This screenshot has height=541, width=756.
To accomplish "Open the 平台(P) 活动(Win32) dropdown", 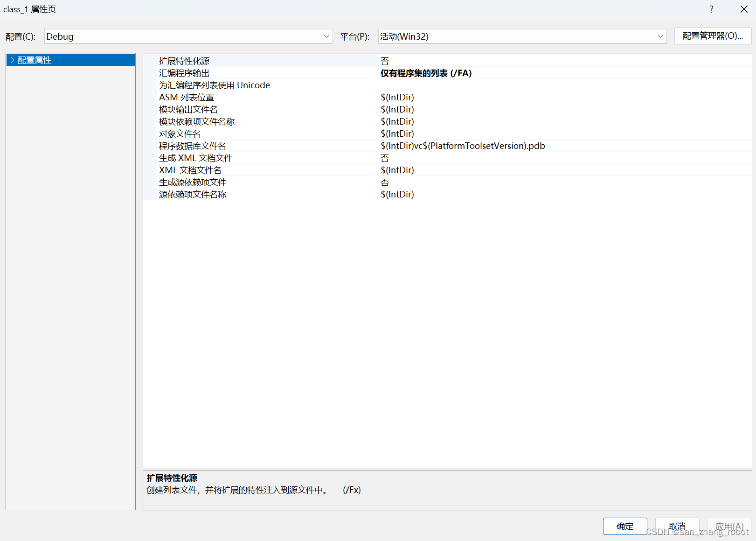I will point(660,36).
